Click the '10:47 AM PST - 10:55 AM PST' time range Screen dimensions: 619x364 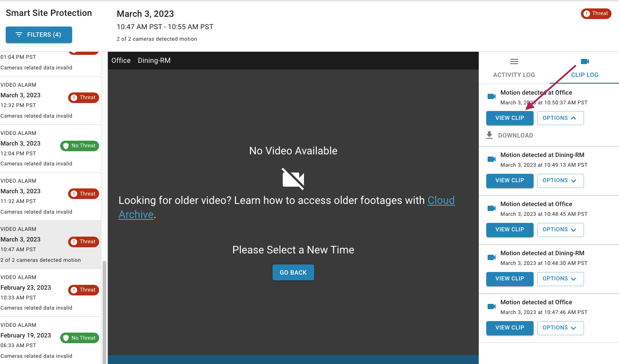(x=165, y=27)
